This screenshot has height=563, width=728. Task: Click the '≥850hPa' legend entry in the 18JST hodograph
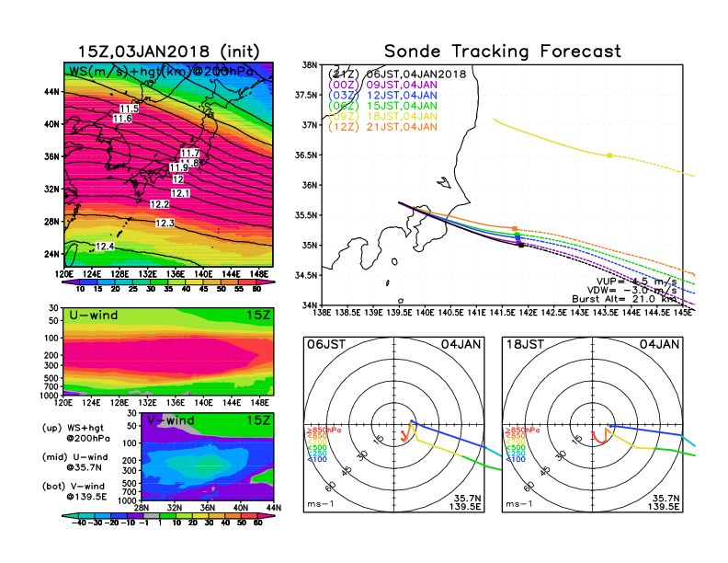point(523,431)
